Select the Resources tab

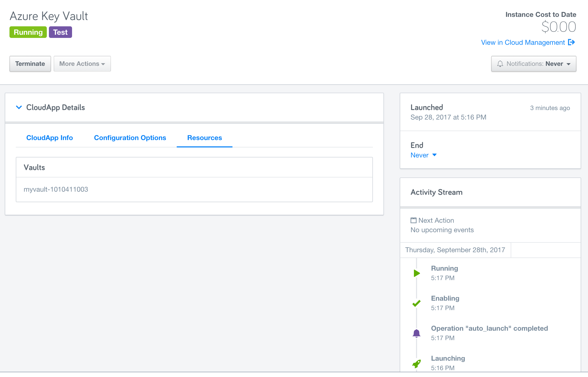point(204,138)
